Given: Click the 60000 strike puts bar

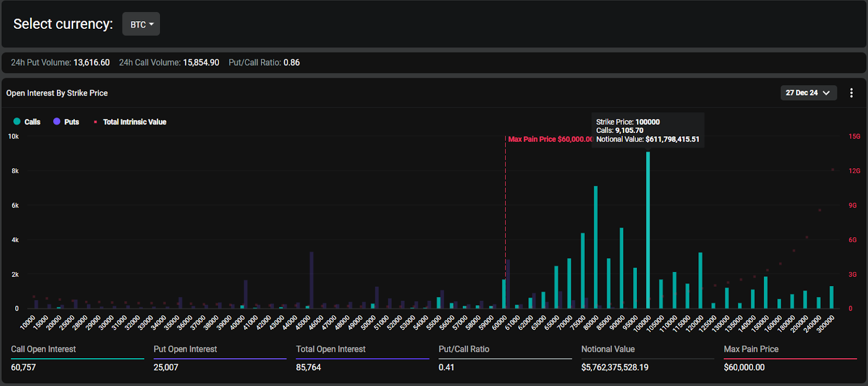Looking at the screenshot, I should 508,284.
